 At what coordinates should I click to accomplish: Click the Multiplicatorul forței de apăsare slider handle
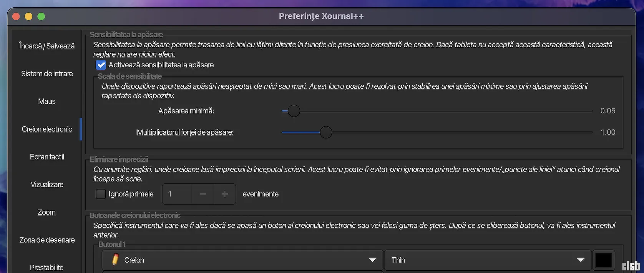(326, 132)
